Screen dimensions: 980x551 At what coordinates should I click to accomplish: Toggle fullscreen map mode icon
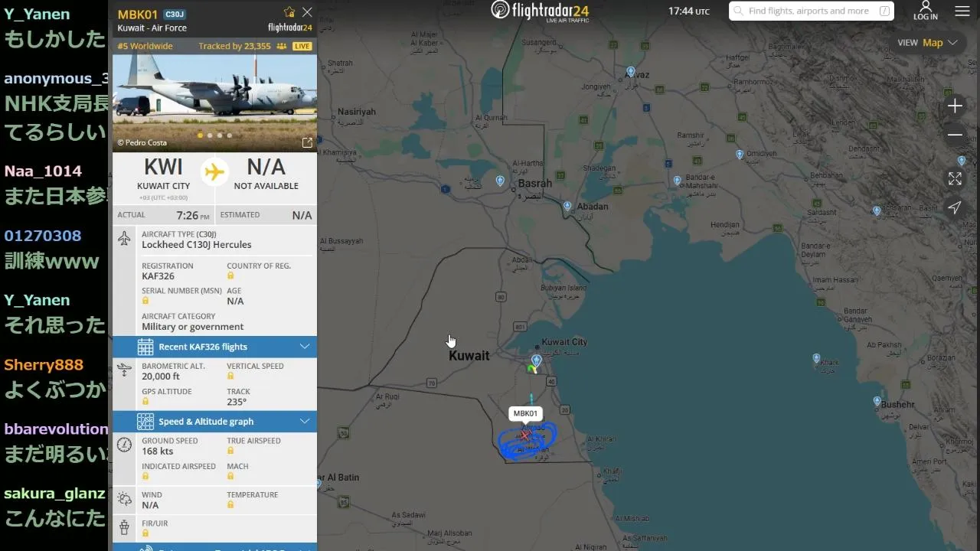click(x=955, y=178)
